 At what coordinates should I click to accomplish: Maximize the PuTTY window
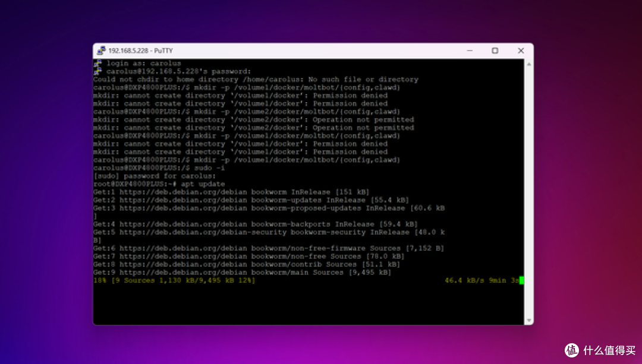point(495,50)
